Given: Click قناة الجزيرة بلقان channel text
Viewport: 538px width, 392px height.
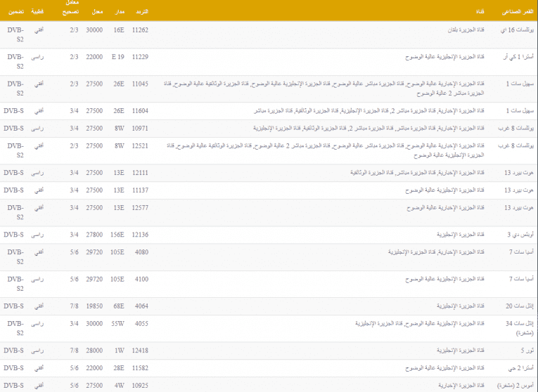Looking at the screenshot, I should 461,30.
